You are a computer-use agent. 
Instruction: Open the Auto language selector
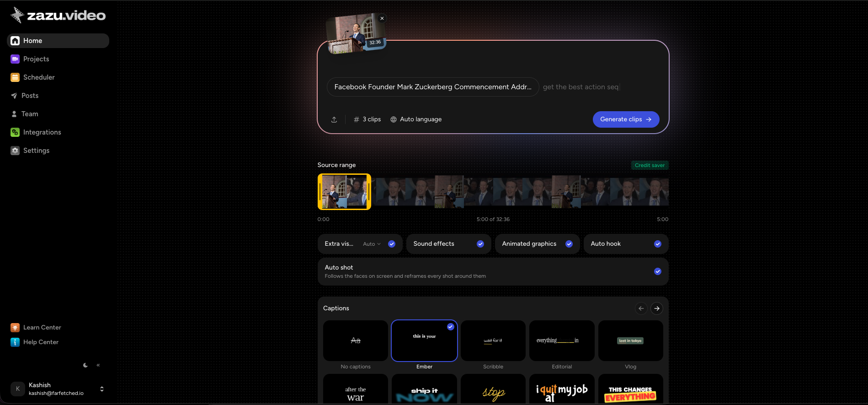click(416, 119)
